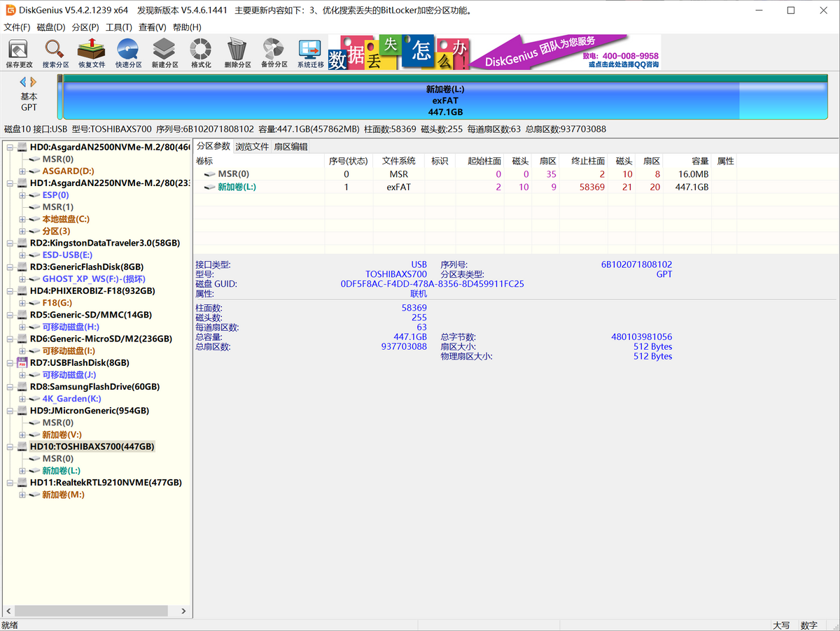Click the disk tree horizontal scrollbar thumb
This screenshot has height=631, width=840.
(x=90, y=610)
